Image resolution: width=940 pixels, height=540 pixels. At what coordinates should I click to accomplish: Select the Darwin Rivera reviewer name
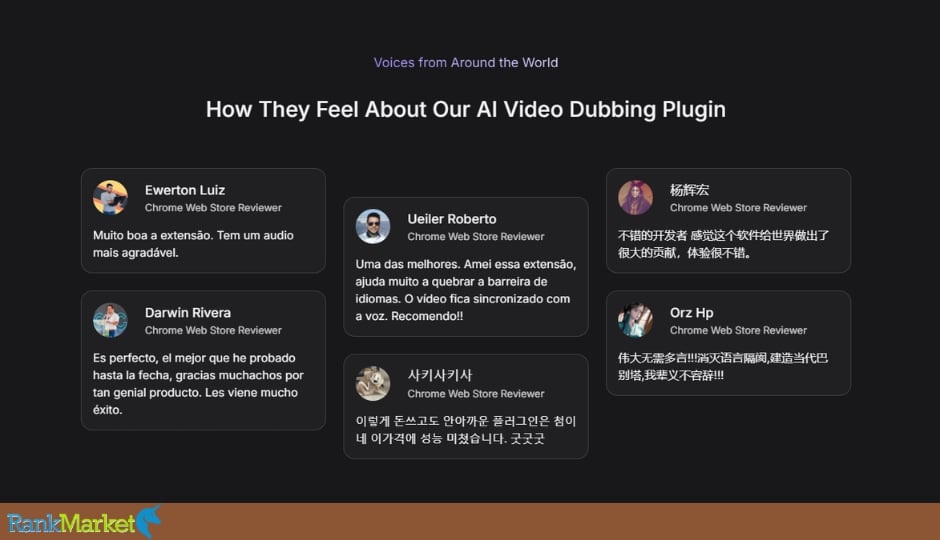(x=188, y=312)
